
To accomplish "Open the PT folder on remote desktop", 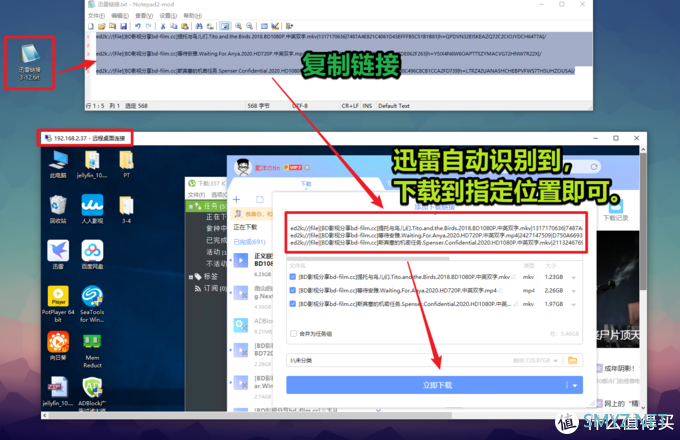I will tap(126, 165).
